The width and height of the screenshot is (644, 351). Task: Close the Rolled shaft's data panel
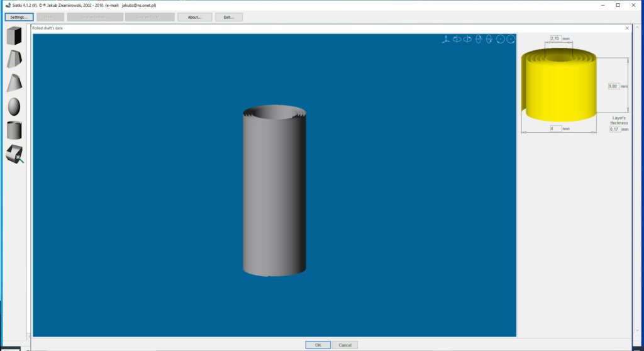click(627, 28)
